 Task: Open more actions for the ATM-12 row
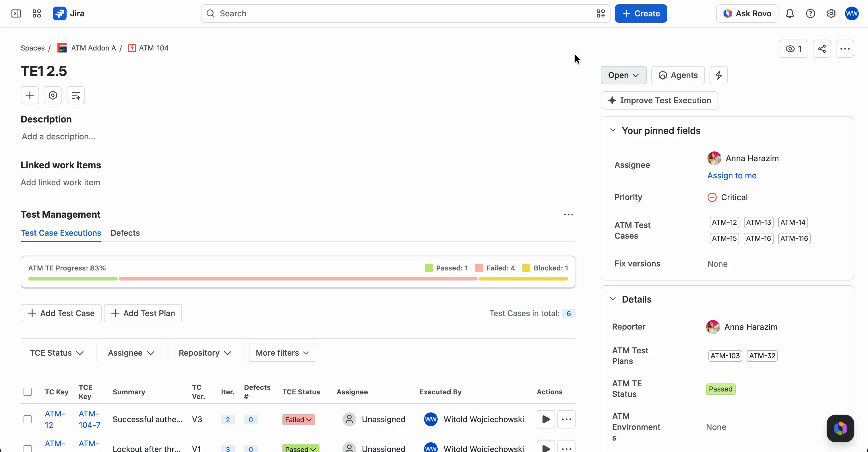tap(566, 419)
